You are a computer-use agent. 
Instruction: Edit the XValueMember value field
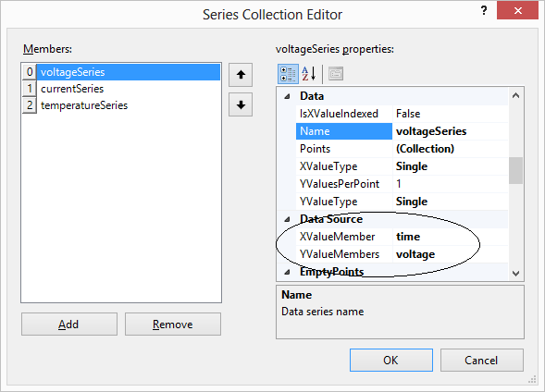pos(450,237)
